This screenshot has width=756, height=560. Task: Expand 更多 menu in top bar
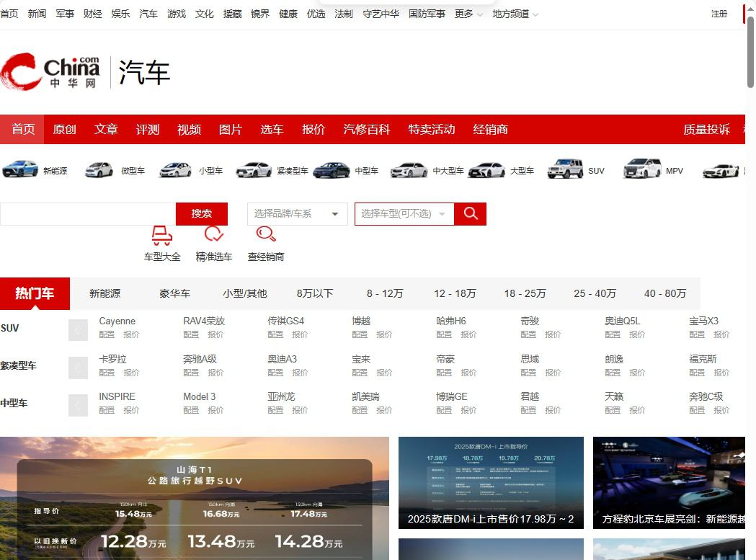(468, 14)
